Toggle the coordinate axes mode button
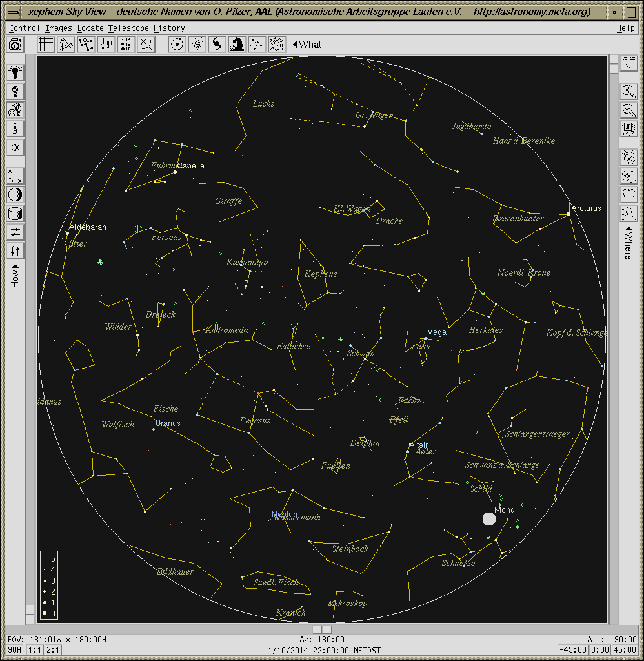This screenshot has height=661, width=644. 15,176
